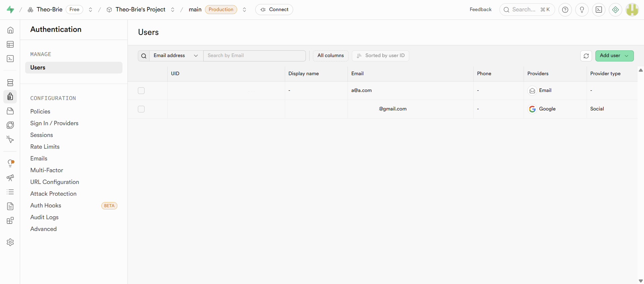Open the Auth Hooks configuration page
The width and height of the screenshot is (644, 284).
46,205
